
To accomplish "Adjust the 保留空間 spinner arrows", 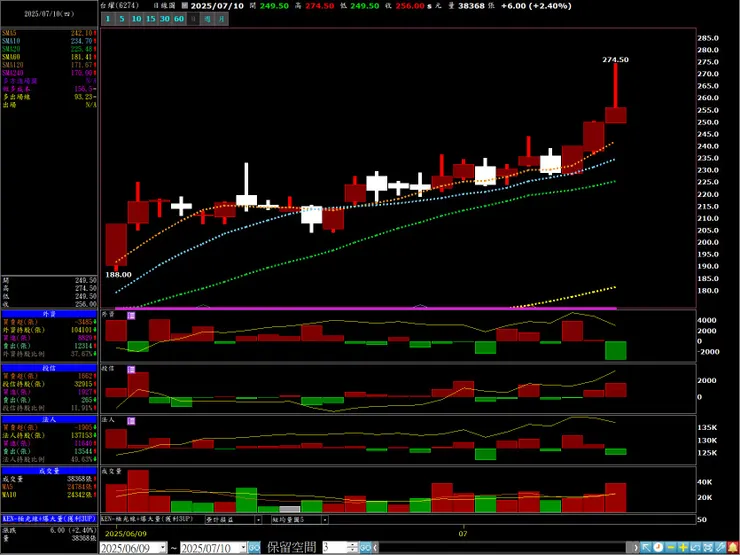I will 353,547.
